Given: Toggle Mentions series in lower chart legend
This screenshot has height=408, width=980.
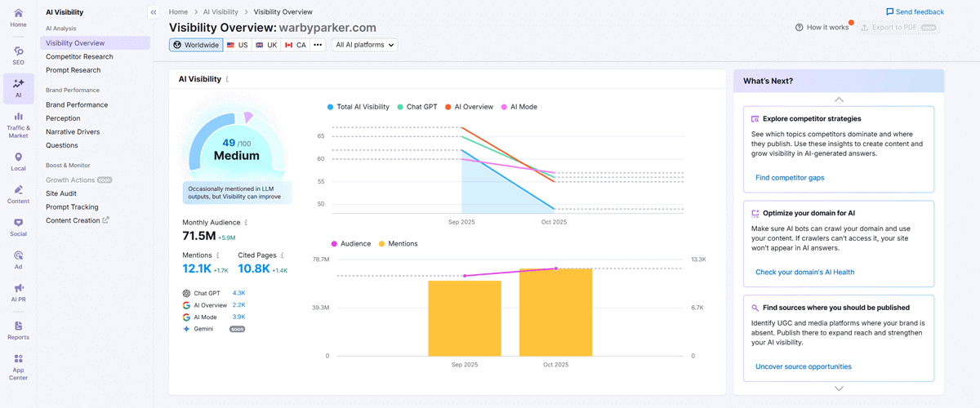Looking at the screenshot, I should pos(398,244).
